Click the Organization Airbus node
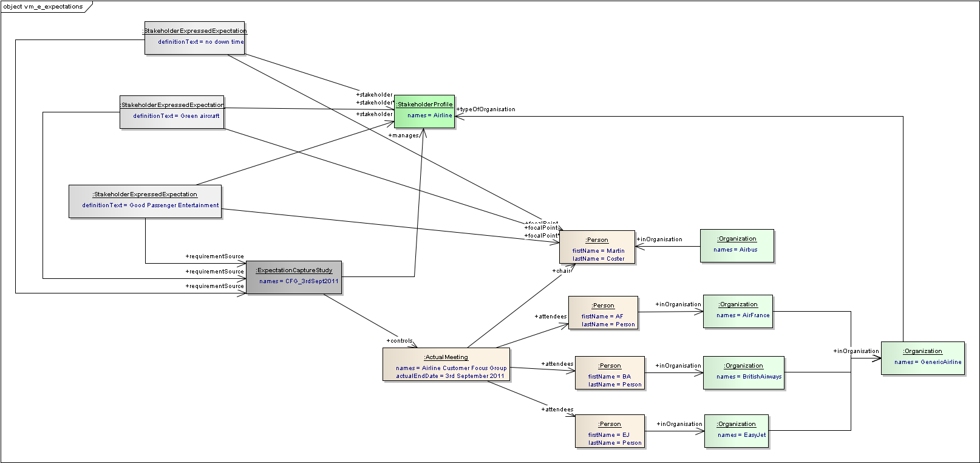 click(x=737, y=245)
